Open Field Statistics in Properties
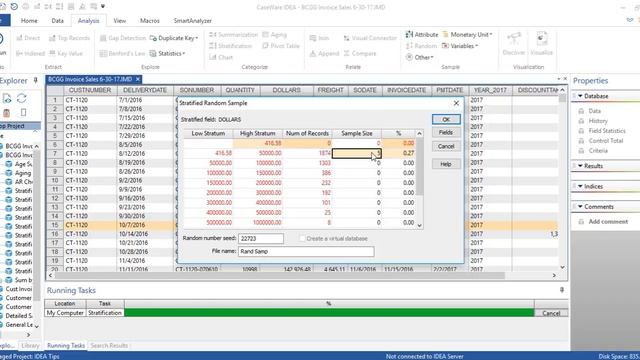The image size is (640, 360). 607,131
